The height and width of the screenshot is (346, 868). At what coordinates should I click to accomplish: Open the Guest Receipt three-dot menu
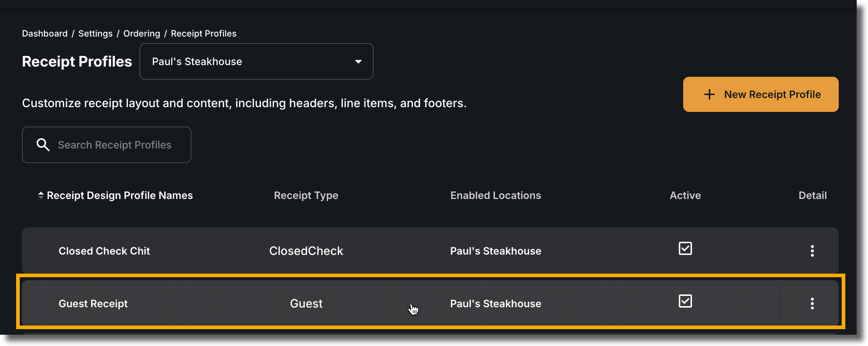point(812,304)
